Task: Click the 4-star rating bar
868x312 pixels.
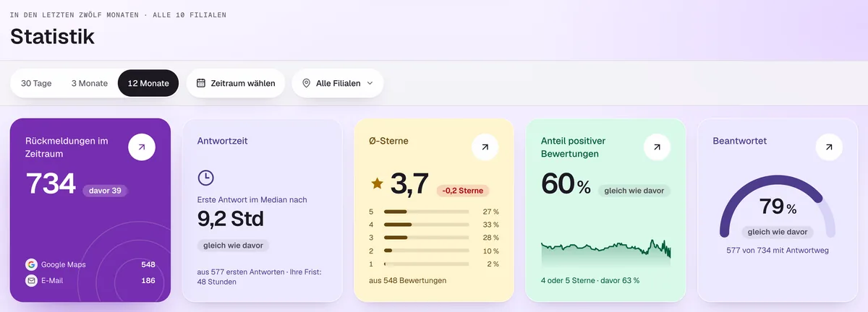Action: pos(426,225)
